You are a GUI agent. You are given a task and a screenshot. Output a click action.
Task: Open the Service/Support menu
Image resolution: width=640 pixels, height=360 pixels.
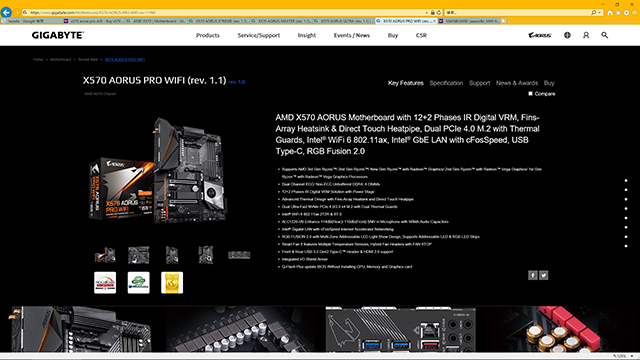(x=259, y=36)
